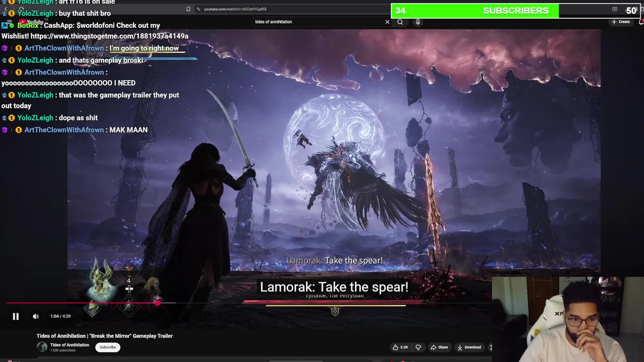
Task: Clear the YouTube search with the X
Action: [387, 22]
